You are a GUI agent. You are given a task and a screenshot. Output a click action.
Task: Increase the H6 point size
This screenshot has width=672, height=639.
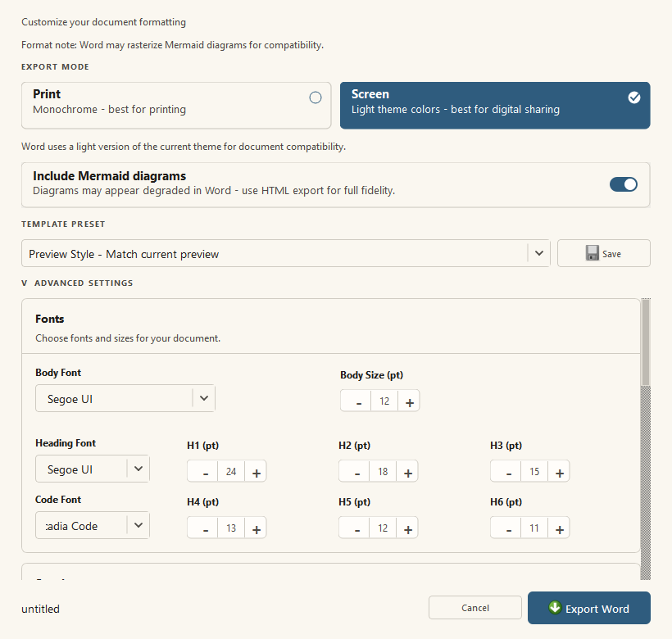[559, 528]
